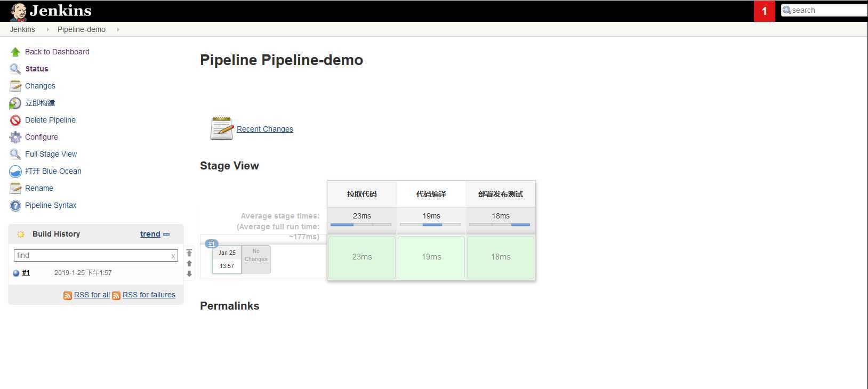The height and width of the screenshot is (389, 868).
Task: Click the RSS for failures feed icon
Action: tap(116, 295)
